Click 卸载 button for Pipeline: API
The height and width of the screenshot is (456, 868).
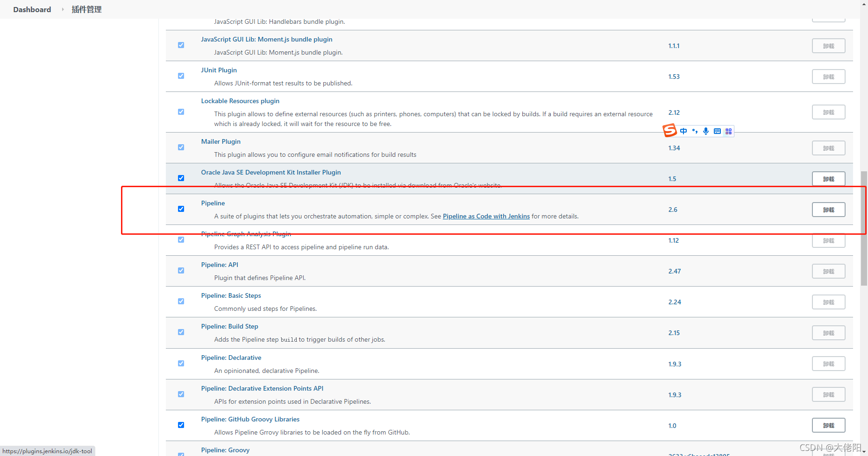[829, 271]
